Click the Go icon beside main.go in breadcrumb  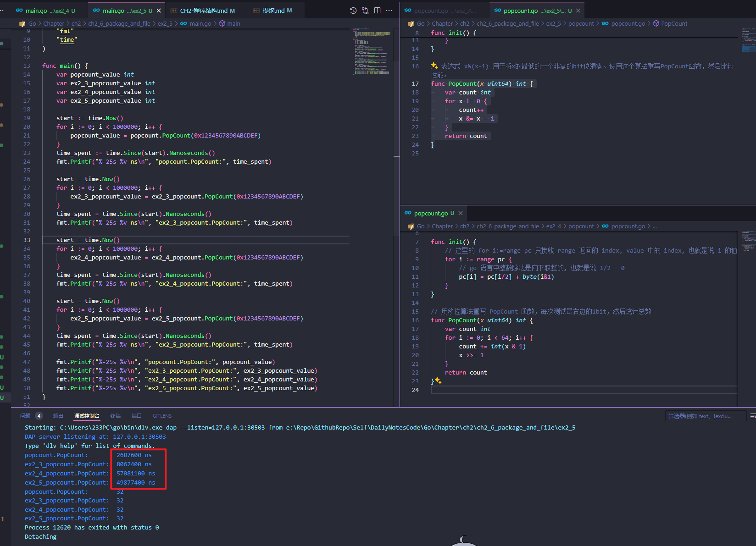click(183, 23)
